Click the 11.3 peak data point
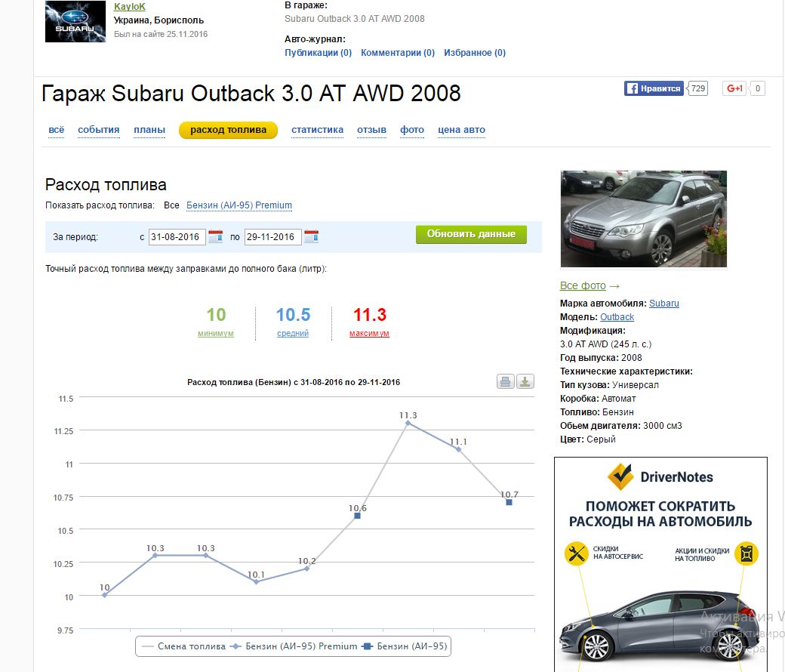The width and height of the screenshot is (785, 672). pos(408,423)
